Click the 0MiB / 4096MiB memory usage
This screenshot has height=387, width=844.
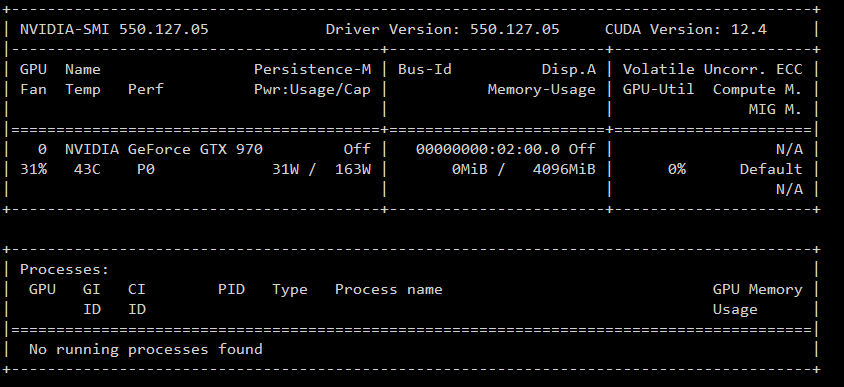(524, 169)
